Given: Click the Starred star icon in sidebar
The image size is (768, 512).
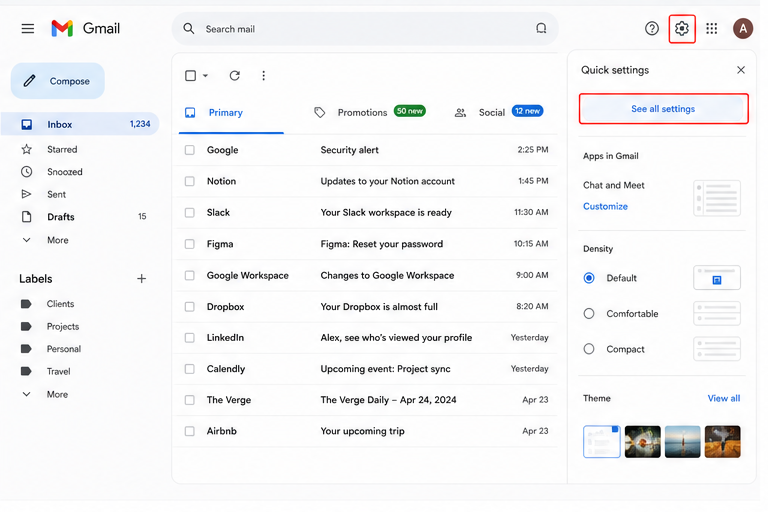Looking at the screenshot, I should (x=26, y=149).
